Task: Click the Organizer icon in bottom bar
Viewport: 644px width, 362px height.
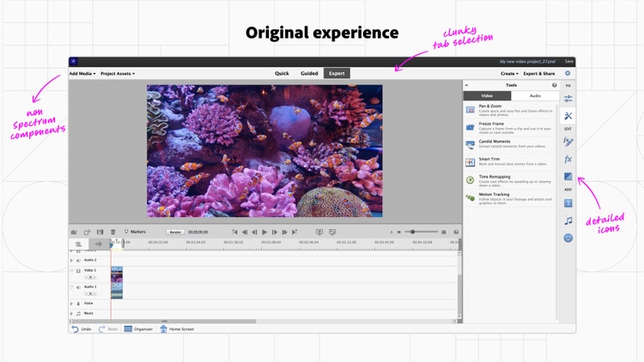Action: (128, 329)
